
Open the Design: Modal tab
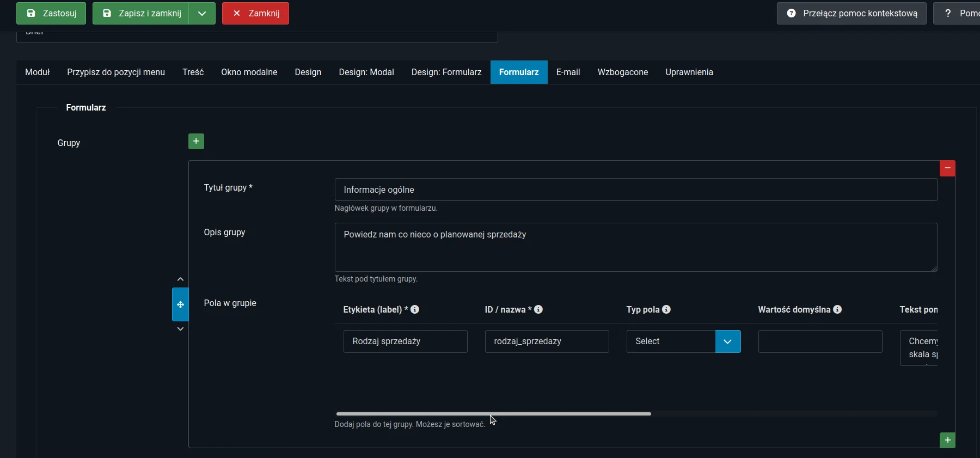pyautogui.click(x=366, y=72)
